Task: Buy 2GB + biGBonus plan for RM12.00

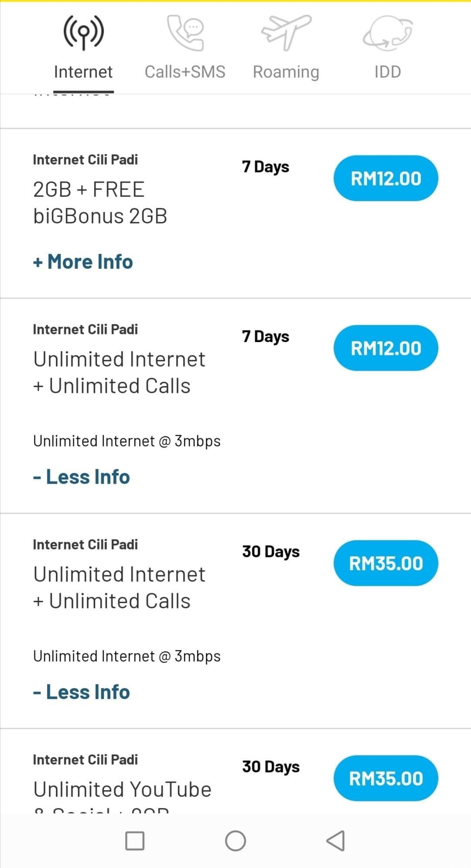Action: click(x=386, y=178)
